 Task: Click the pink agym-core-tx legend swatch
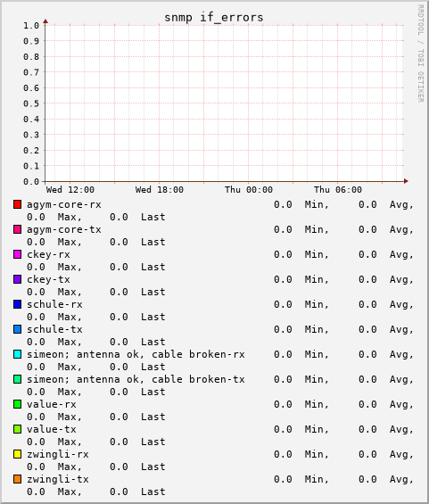click(x=17, y=229)
